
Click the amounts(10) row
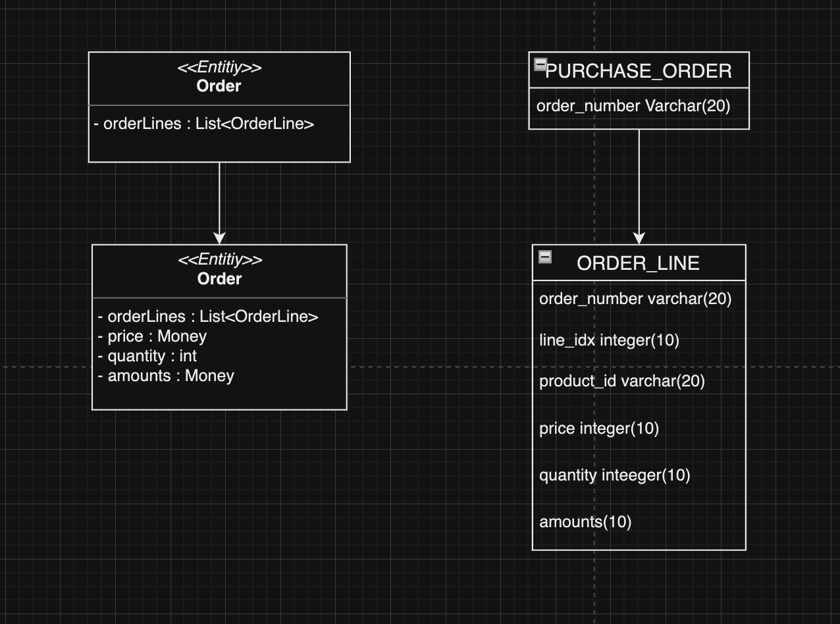pos(639,522)
